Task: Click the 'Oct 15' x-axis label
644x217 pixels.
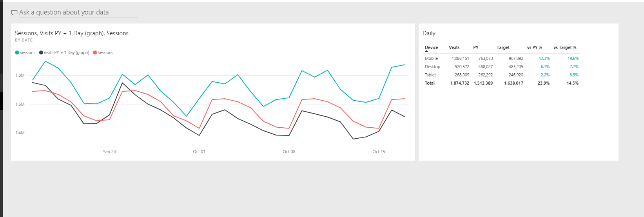Action: [x=379, y=152]
